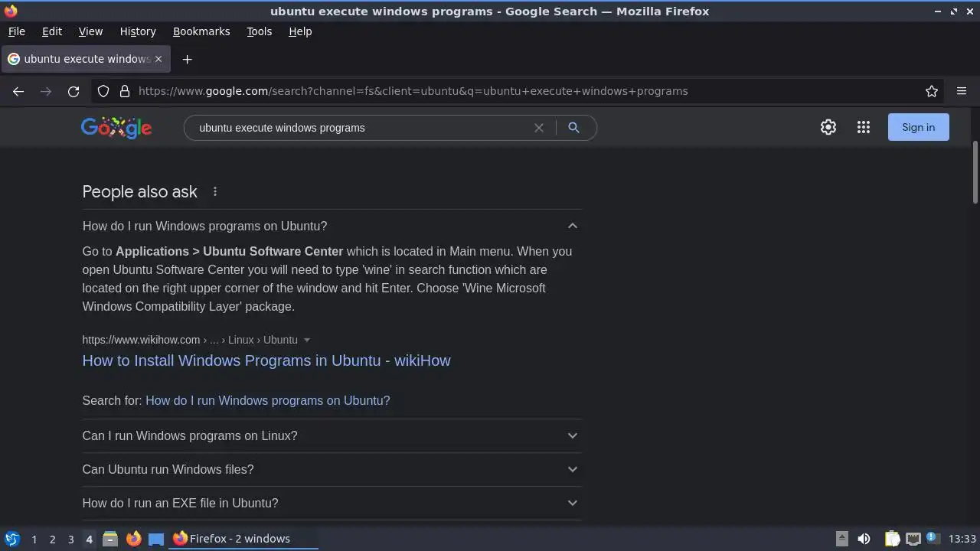The image size is (980, 551).
Task: Switch to workspace 1
Action: (x=34, y=539)
